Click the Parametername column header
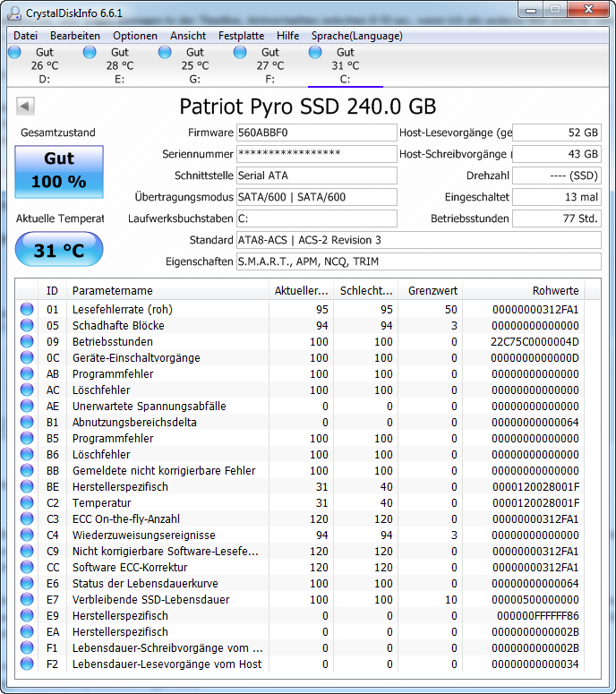This screenshot has width=616, height=694. (113, 290)
